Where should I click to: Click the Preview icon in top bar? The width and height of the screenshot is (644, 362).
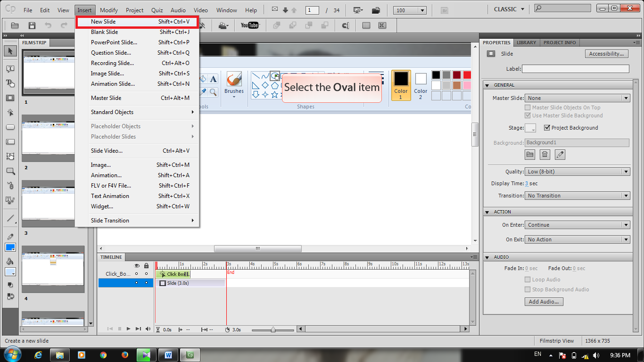tap(358, 10)
